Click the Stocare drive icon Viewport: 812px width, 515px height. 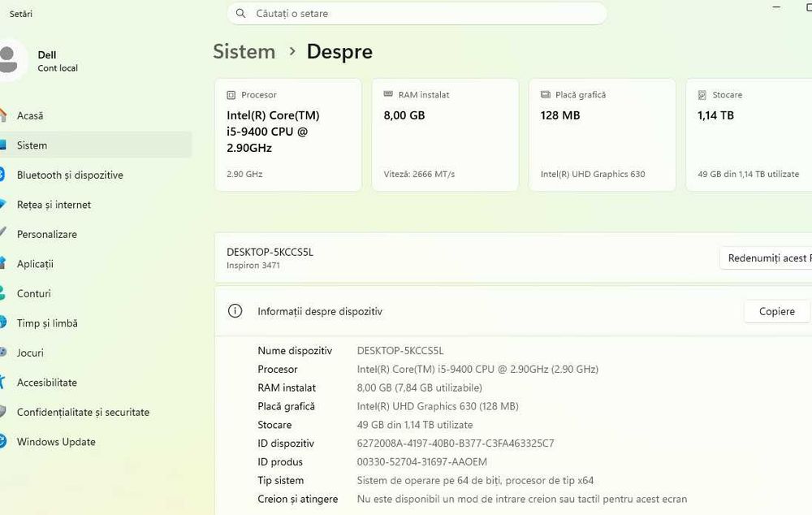pos(702,95)
